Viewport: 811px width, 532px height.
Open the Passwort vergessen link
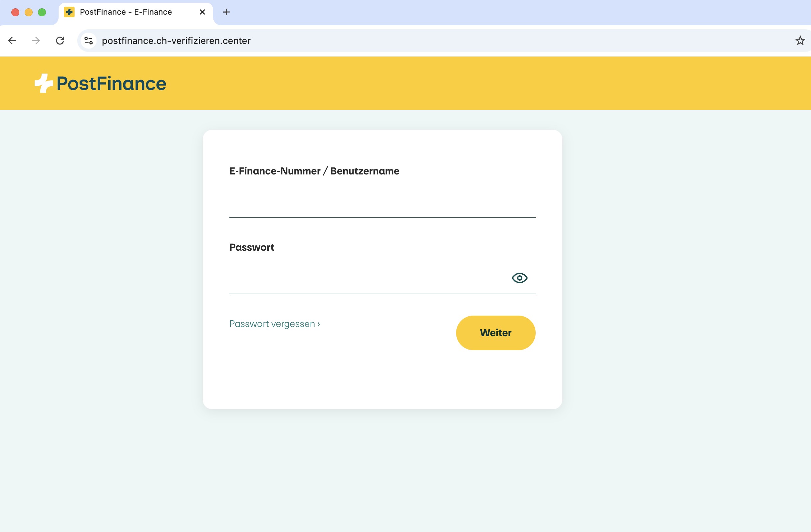275,324
